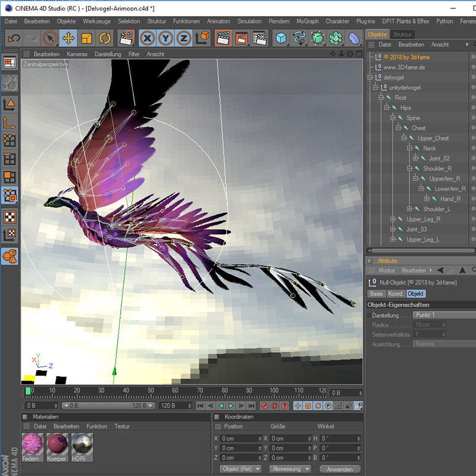Click the timeline preview range slider
The height and width of the screenshot is (476, 476).
tap(108, 406)
